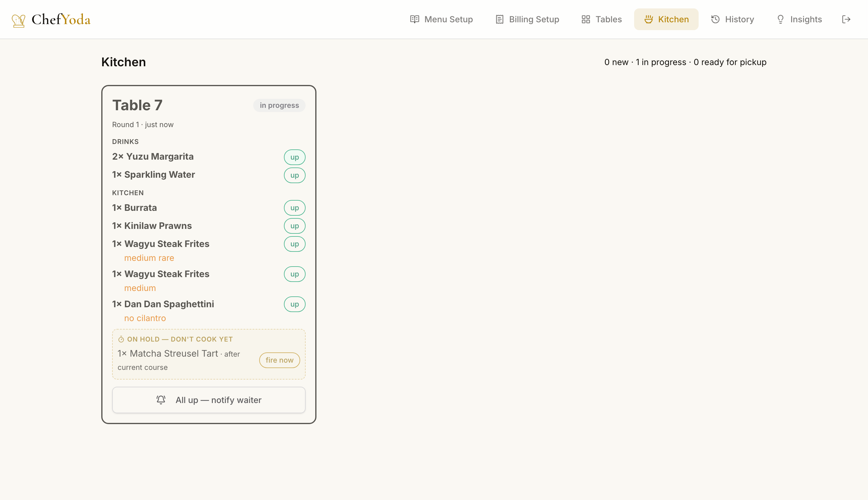Click ON HOLD — DON'T COOK YET label
Image resolution: width=868 pixels, height=500 pixels.
180,339
